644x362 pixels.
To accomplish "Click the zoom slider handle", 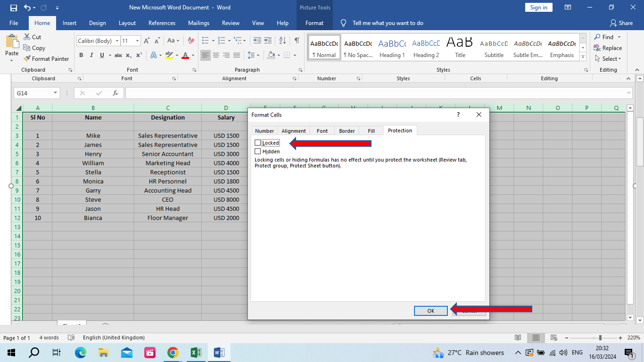I will [600, 337].
